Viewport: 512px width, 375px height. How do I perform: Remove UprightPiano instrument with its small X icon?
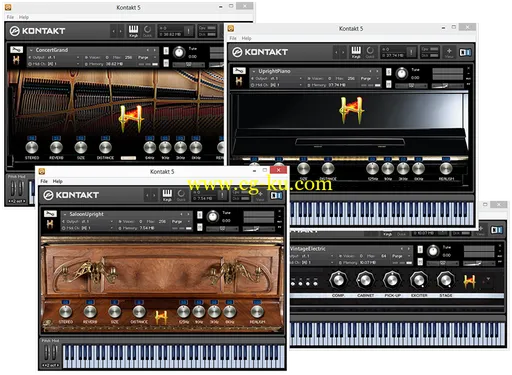pos(469,68)
